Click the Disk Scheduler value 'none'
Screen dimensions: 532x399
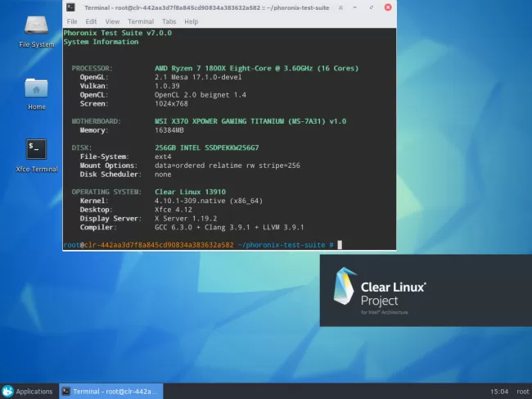pos(163,175)
